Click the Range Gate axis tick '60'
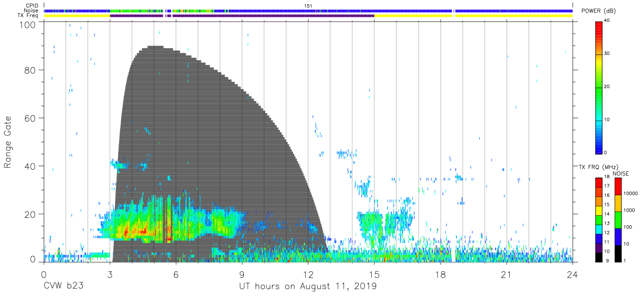644x297 pixels. pyautogui.click(x=30, y=118)
